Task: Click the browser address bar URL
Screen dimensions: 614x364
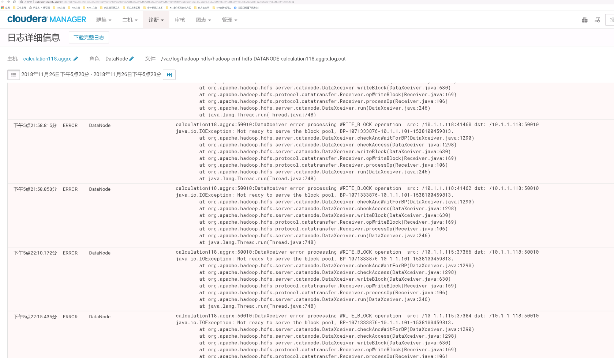Action: pyautogui.click(x=164, y=2)
